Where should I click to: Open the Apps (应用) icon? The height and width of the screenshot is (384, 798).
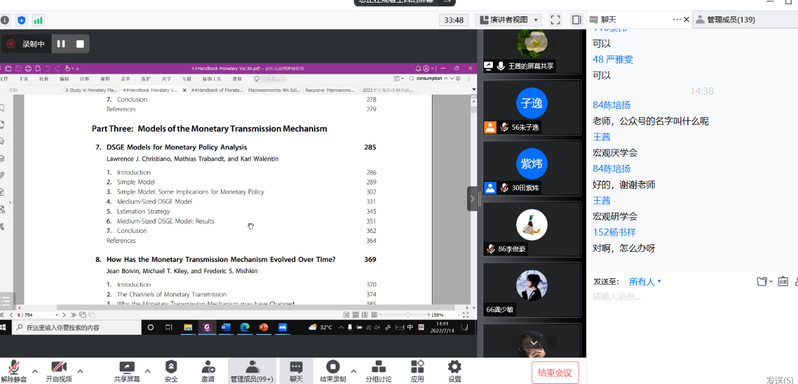[417, 371]
